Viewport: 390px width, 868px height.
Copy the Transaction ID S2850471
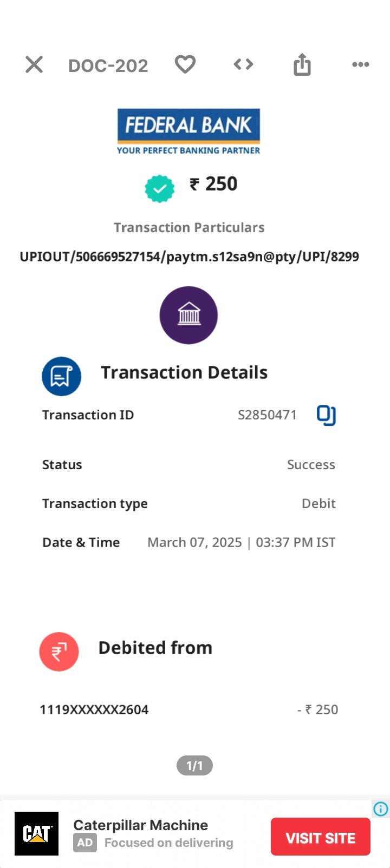coord(326,415)
